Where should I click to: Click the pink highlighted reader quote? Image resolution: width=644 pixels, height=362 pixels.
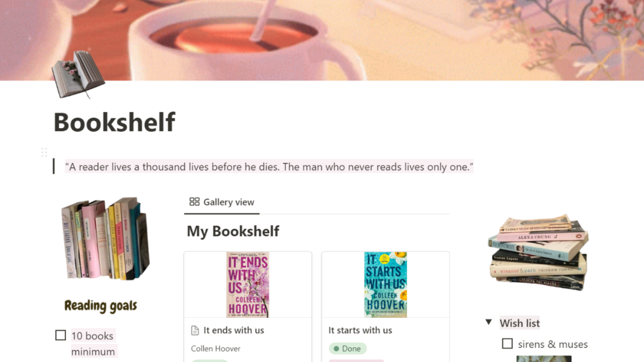(x=269, y=167)
